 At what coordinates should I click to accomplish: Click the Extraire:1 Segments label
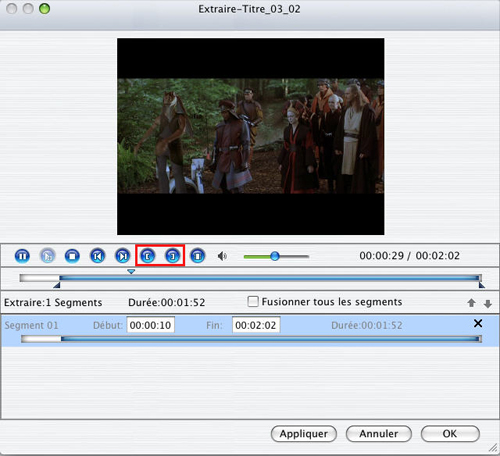click(x=53, y=303)
